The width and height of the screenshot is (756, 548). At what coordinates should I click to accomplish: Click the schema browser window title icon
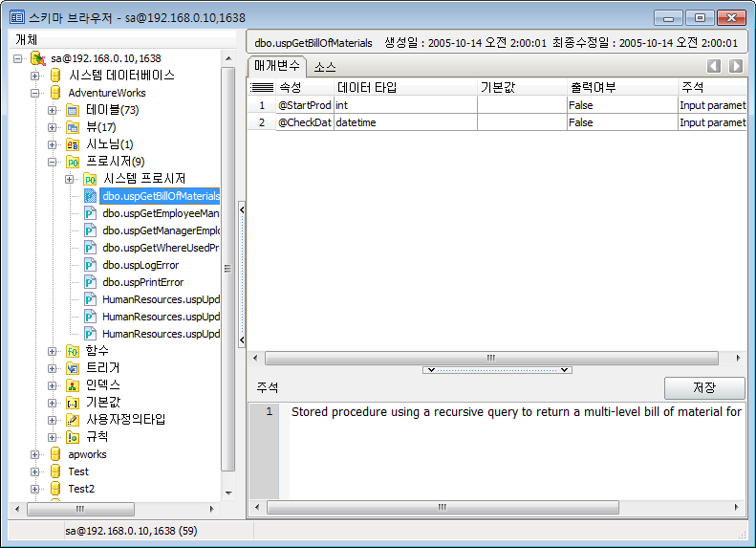(17, 18)
